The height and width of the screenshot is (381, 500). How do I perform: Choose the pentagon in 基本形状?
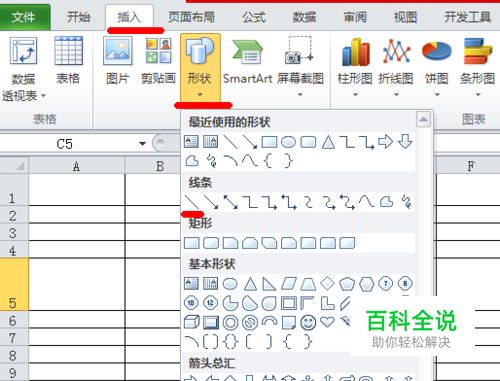(x=347, y=284)
